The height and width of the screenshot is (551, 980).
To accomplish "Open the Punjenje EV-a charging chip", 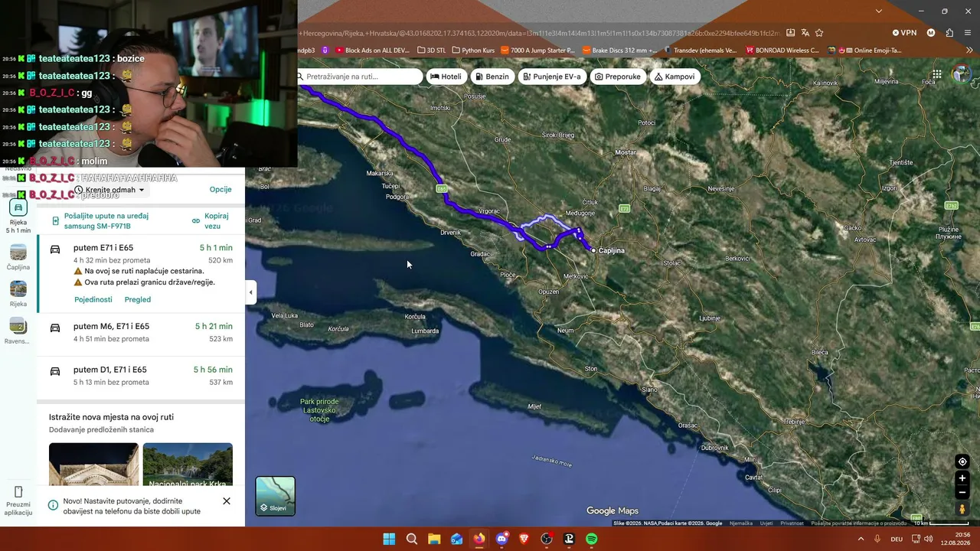I will [x=551, y=77].
